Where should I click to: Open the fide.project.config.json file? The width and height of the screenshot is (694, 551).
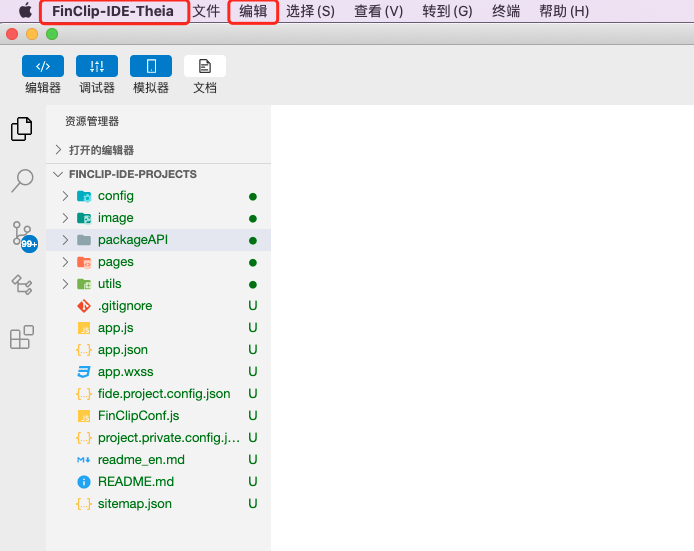point(164,394)
